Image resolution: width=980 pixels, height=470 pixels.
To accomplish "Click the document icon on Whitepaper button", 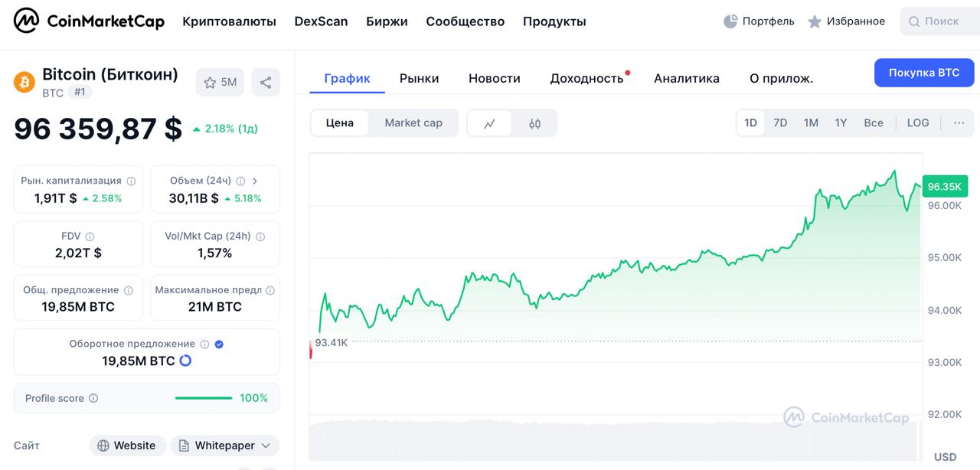I will 184,446.
